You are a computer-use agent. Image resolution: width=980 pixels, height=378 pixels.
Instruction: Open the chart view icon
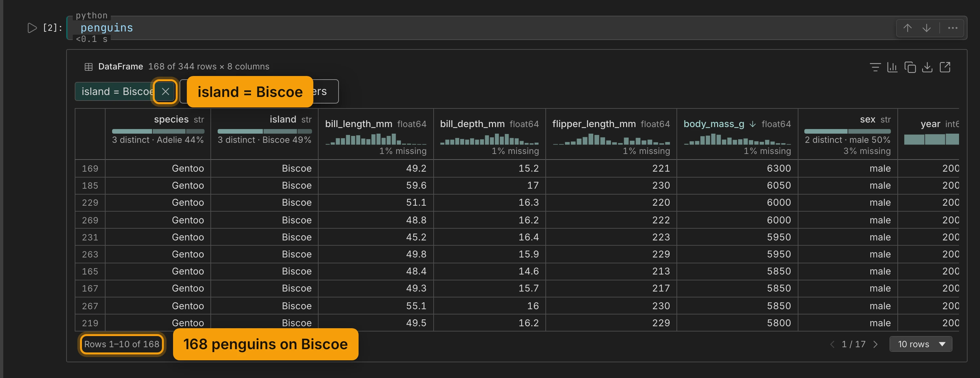click(892, 67)
